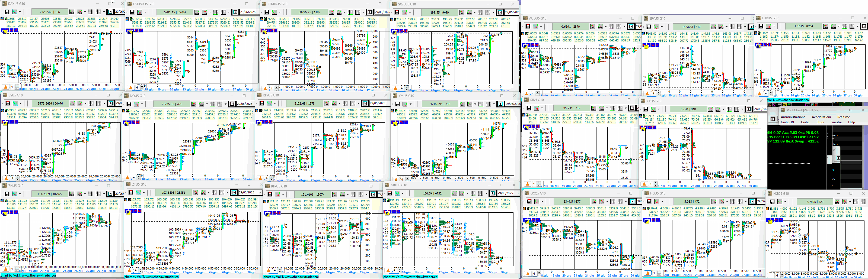868x279 pixels.
Task: Toggle the W timeframe button in ESTX50U5 window
Action: (137, 30)
